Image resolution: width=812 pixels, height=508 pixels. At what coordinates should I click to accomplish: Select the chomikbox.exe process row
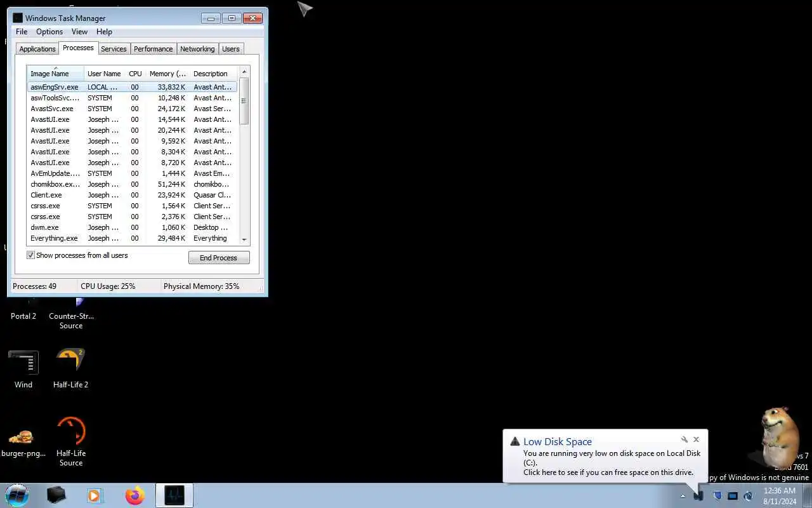132,184
